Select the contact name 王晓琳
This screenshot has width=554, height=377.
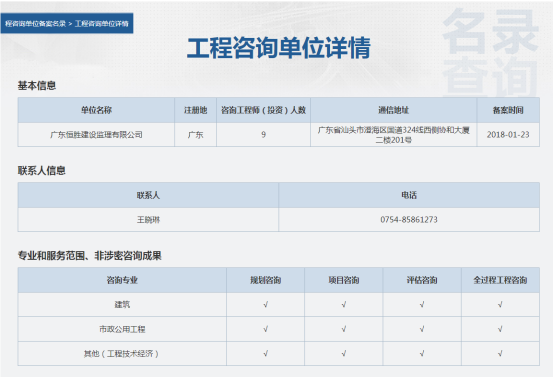pyautogui.click(x=148, y=220)
